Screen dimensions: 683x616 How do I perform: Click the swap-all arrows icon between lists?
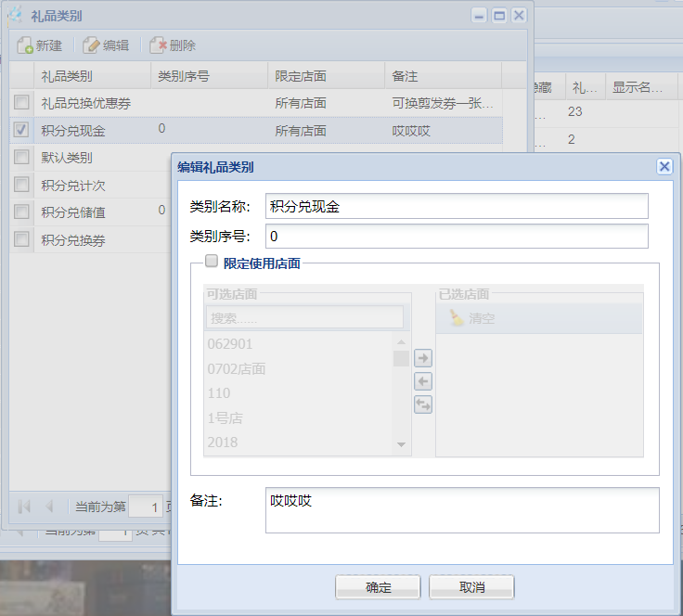point(423,404)
